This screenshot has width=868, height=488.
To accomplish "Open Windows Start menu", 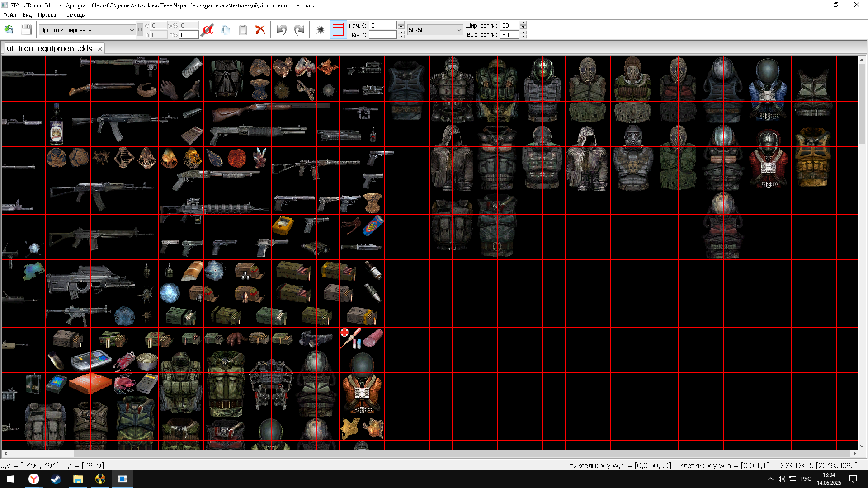I will click(11, 479).
